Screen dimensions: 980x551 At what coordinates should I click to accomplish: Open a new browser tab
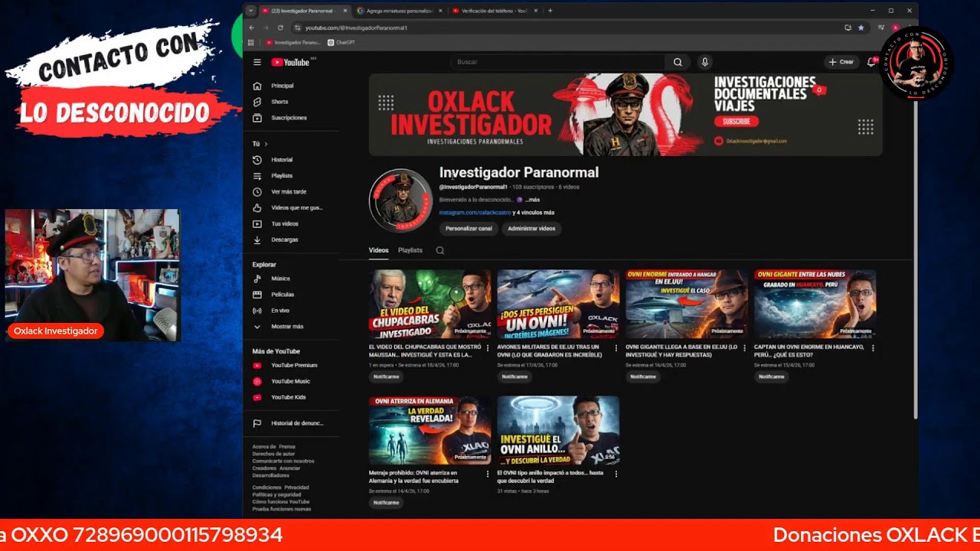(550, 11)
